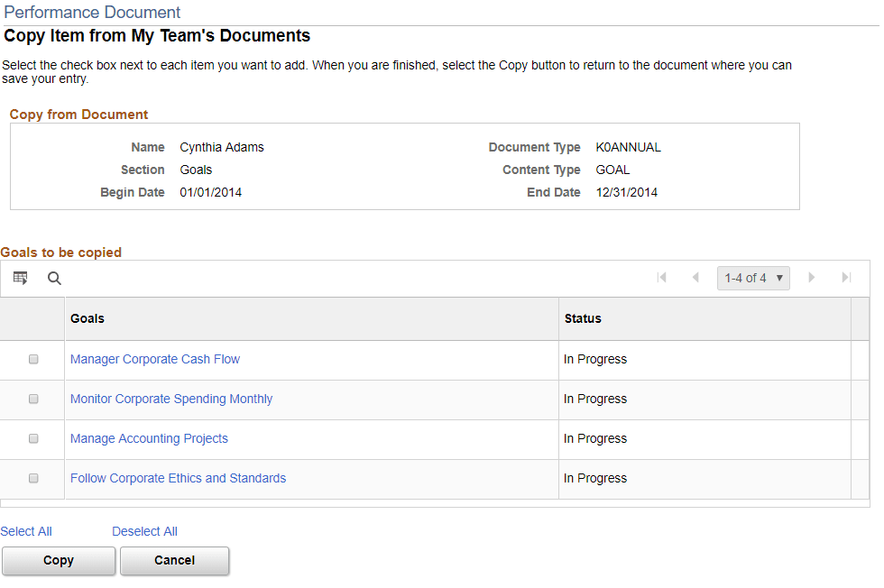Check the Manager Corporate Cash Flow checkbox

pyautogui.click(x=32, y=359)
